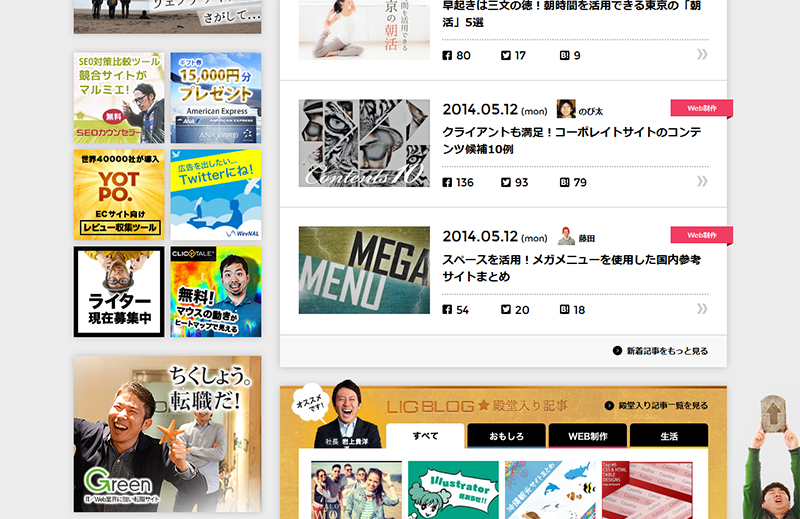Click back-to-top stone arrow icon

click(x=773, y=413)
